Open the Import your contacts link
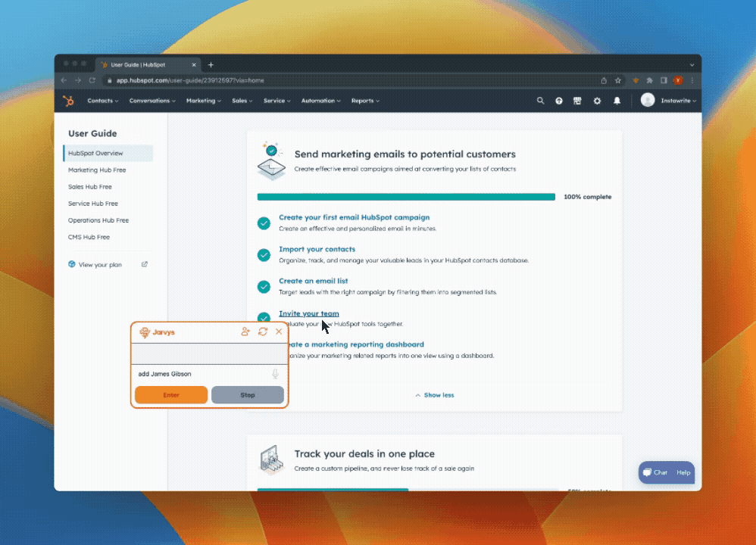The height and width of the screenshot is (545, 756). [317, 249]
